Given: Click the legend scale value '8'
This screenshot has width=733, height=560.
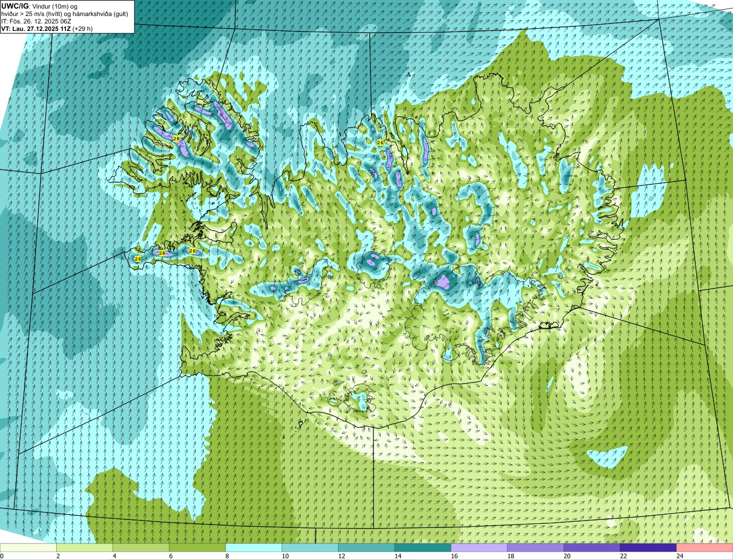Looking at the screenshot, I should 227,556.
